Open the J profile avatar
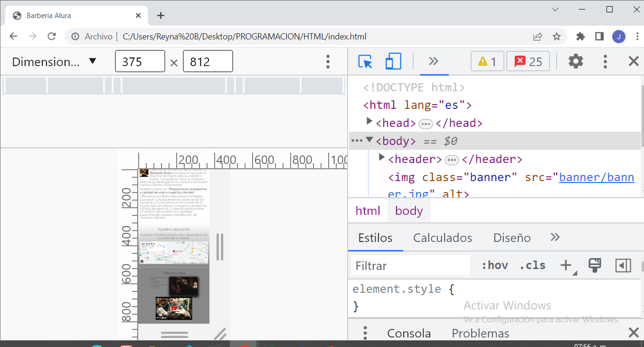This screenshot has width=644, height=347. pos(618,37)
